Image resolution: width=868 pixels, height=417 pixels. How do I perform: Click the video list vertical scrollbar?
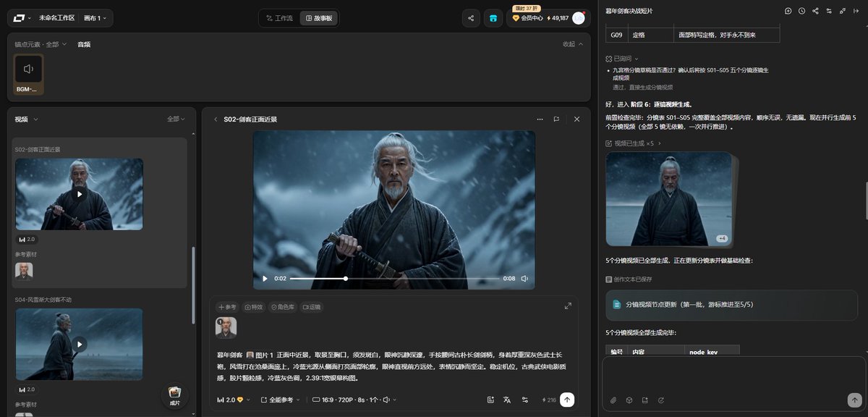pos(192,285)
